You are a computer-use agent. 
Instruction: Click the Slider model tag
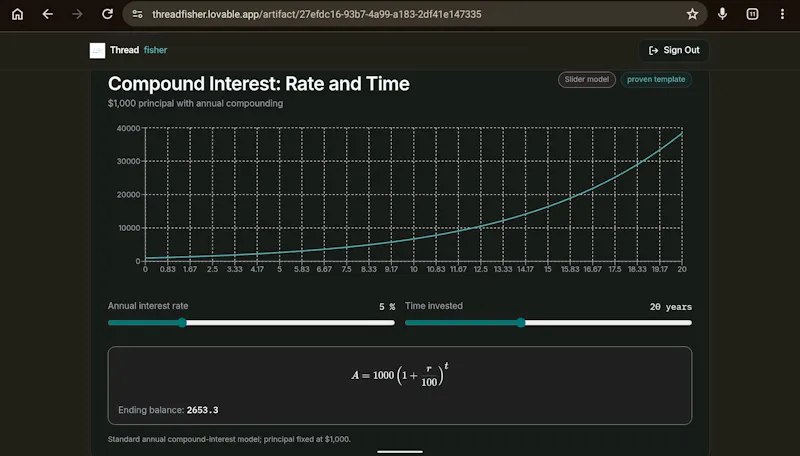click(x=587, y=80)
